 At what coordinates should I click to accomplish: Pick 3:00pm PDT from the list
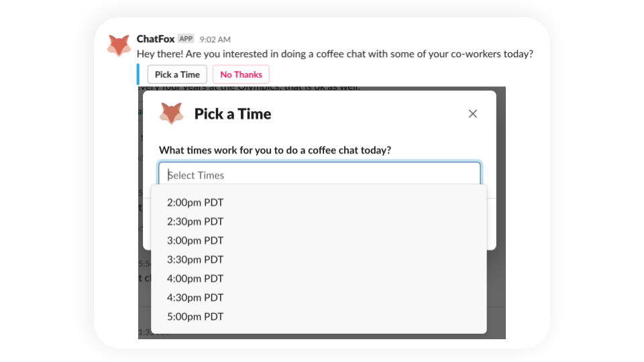(195, 241)
